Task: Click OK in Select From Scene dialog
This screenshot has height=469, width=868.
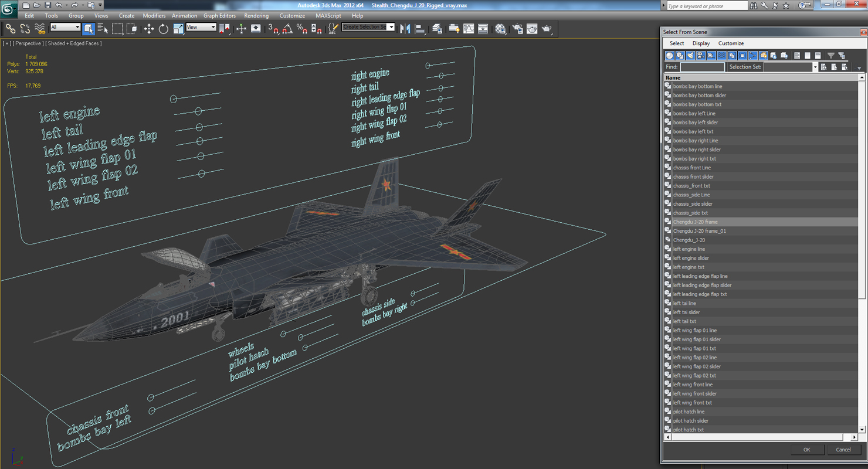Action: pyautogui.click(x=806, y=450)
